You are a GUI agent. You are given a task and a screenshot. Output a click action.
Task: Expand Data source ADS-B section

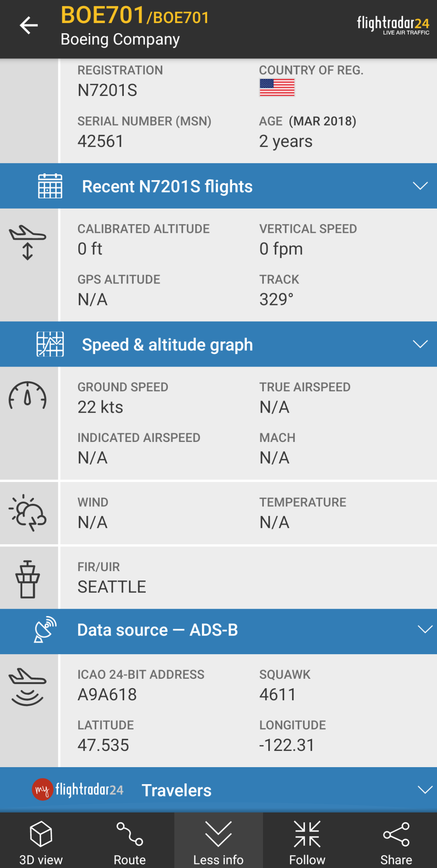(424, 629)
